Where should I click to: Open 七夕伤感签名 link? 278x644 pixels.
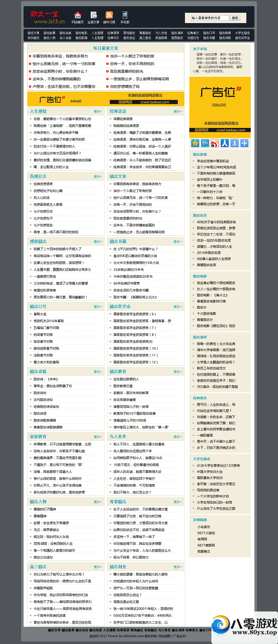(43, 225)
